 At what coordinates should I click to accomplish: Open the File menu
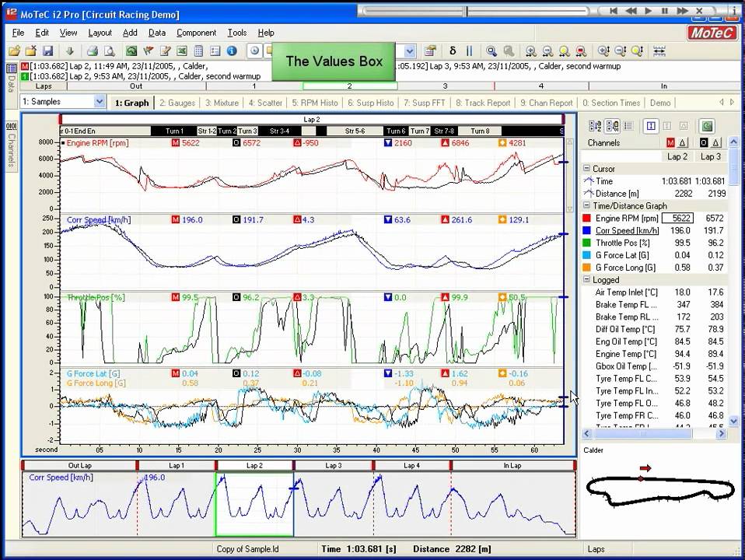coord(18,33)
